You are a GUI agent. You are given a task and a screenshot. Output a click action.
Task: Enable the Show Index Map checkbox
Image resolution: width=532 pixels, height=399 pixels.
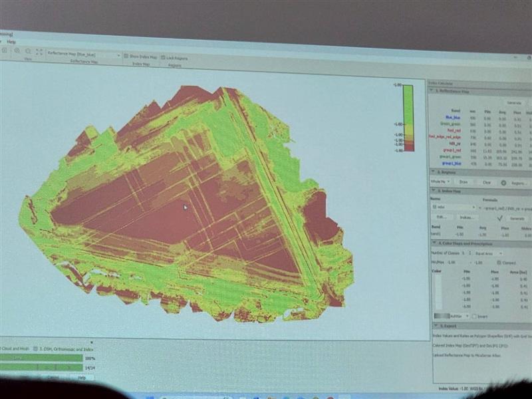(x=126, y=57)
